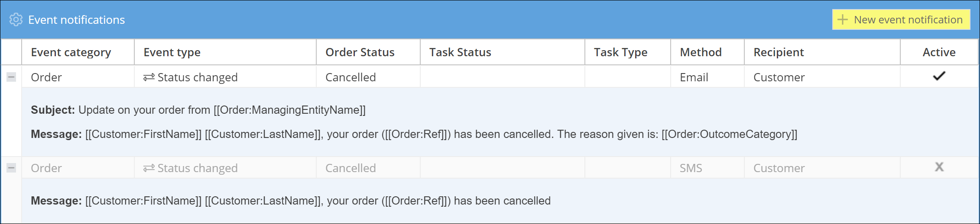This screenshot has width=980, height=224.
Task: Select the SMS method cell
Action: click(691, 168)
